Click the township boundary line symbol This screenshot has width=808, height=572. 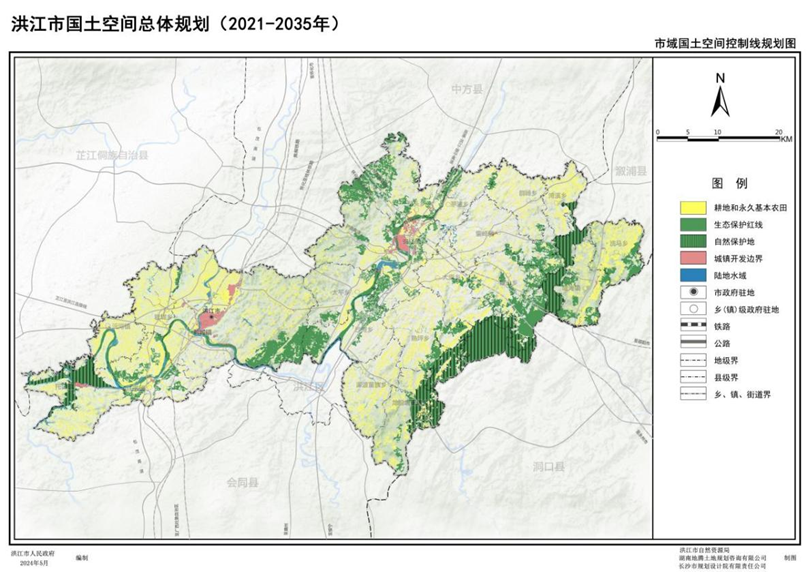tap(691, 394)
